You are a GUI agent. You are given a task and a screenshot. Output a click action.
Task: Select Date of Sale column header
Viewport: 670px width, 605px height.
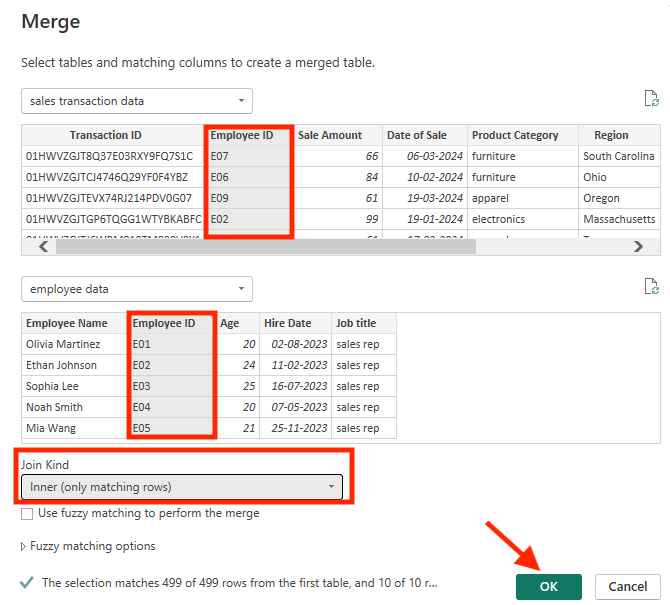(x=425, y=135)
